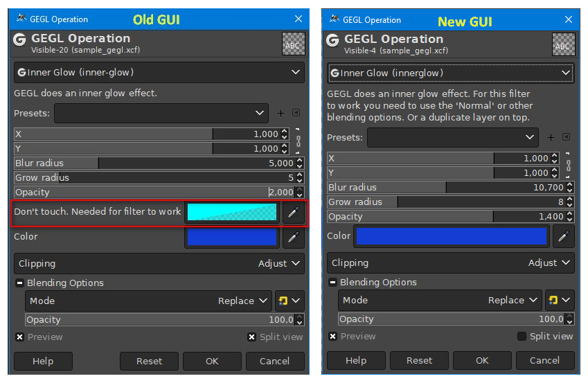Viewport: 588px width, 383px height.
Task: Open Mode Replace dropdown in New GUI
Action: click(440, 300)
